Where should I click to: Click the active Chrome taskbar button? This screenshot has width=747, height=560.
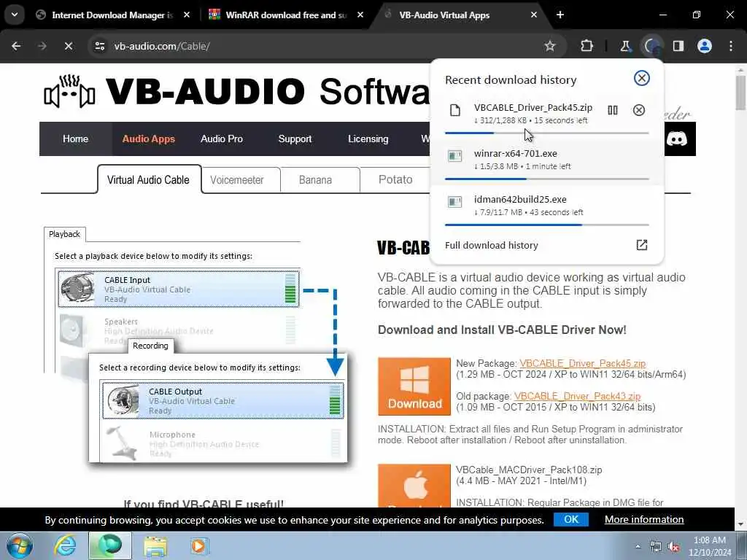pos(109,545)
